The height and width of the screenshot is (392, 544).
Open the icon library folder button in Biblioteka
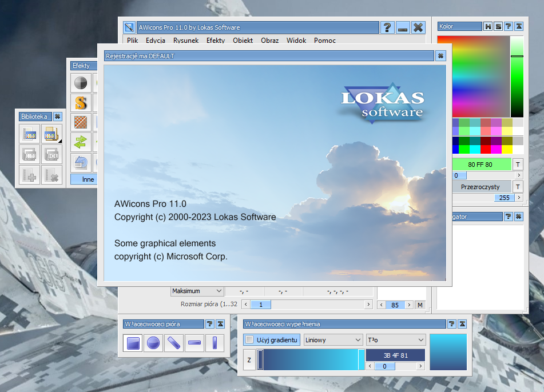point(51,134)
